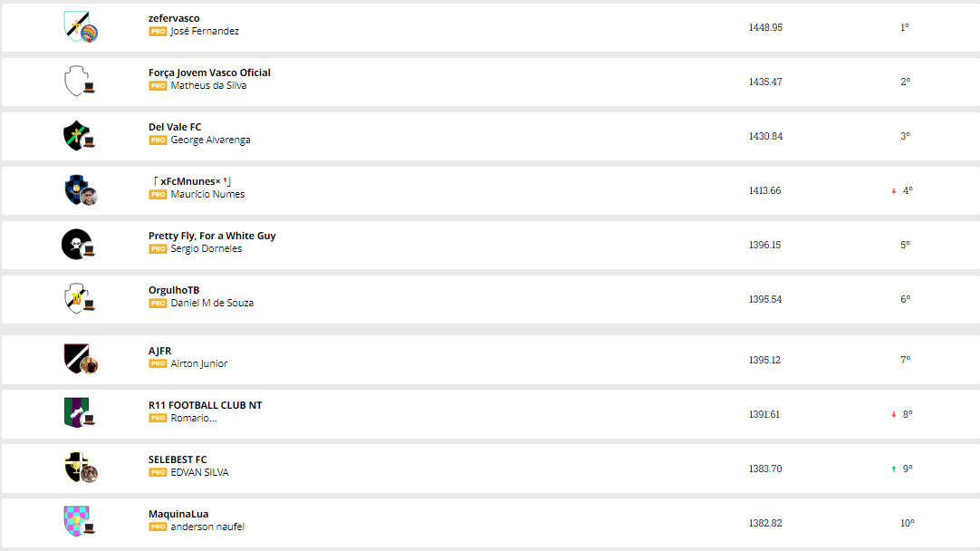The height and width of the screenshot is (551, 980).
Task: Open the Del Vale FC team link
Action: [x=175, y=127]
